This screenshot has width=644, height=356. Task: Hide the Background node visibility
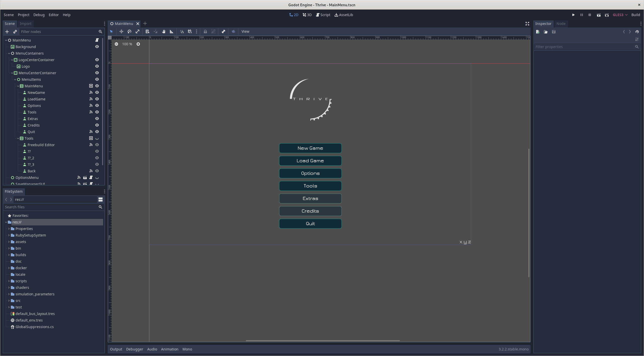97,47
